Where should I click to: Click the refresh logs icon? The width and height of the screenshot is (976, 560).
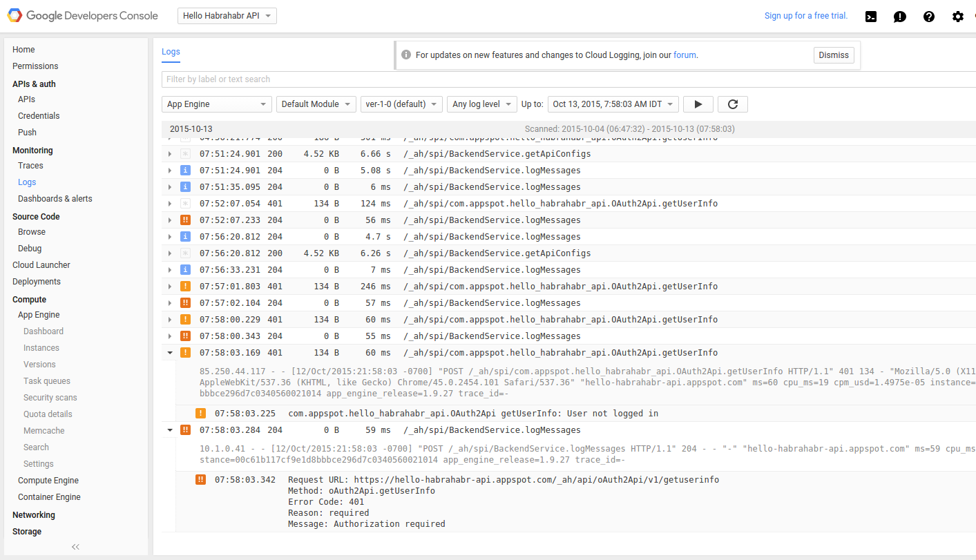(733, 104)
